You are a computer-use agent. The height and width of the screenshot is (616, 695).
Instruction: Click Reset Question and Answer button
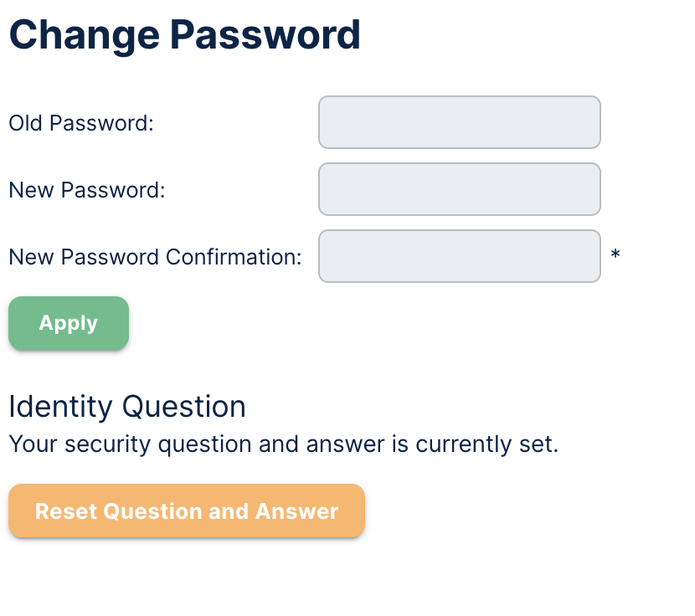click(x=187, y=511)
